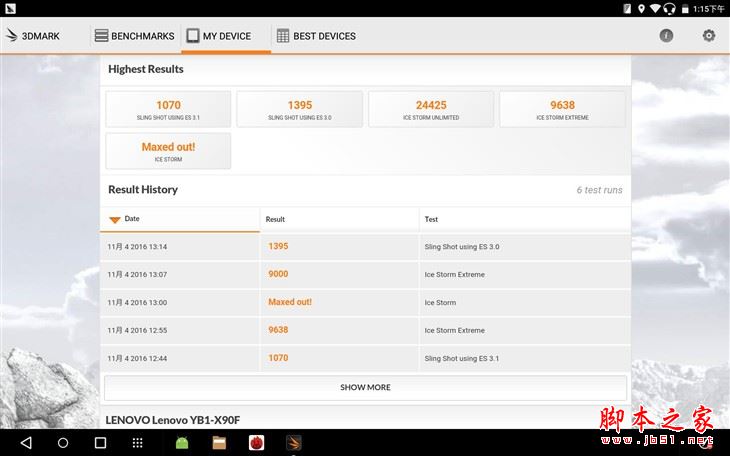Tap the 3DMARK logo
730x456 pixels.
[33, 36]
